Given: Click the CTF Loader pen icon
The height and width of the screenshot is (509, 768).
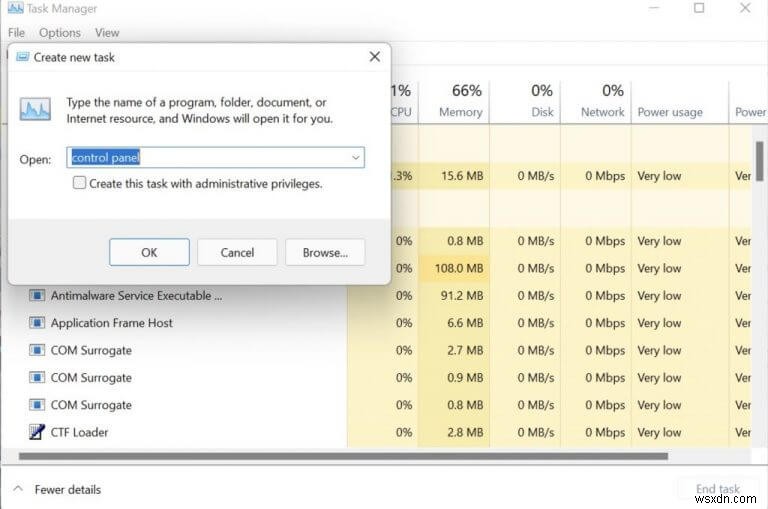Looking at the screenshot, I should 37,432.
